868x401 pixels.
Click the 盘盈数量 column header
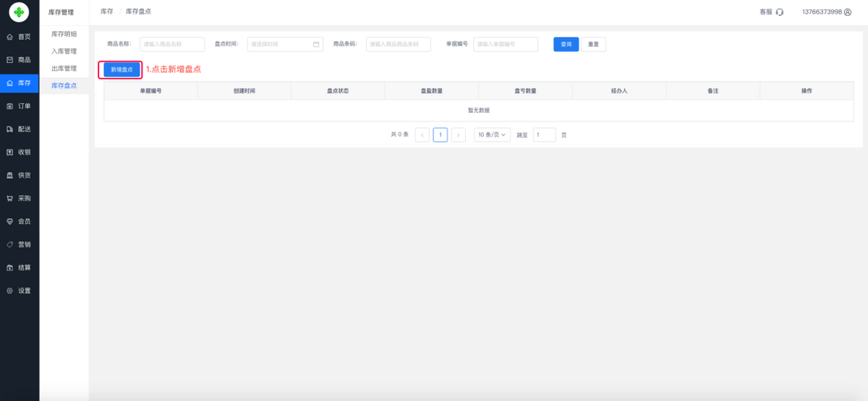(x=432, y=91)
